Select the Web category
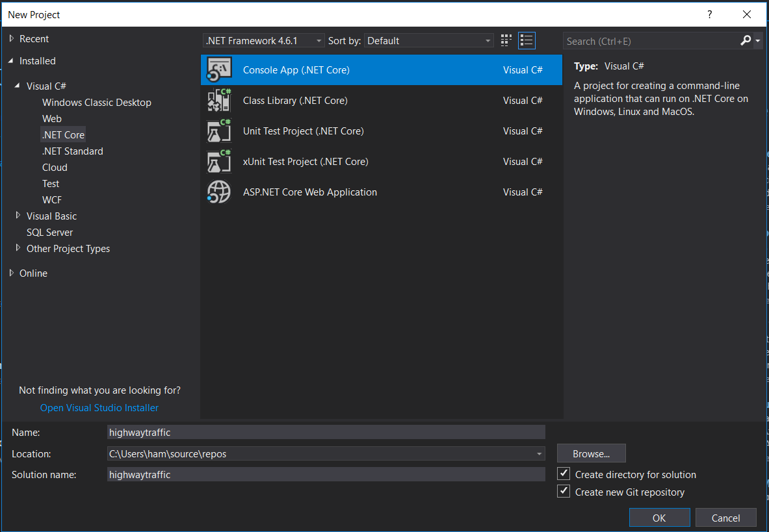Screen dimensions: 769x532 (x=51, y=119)
